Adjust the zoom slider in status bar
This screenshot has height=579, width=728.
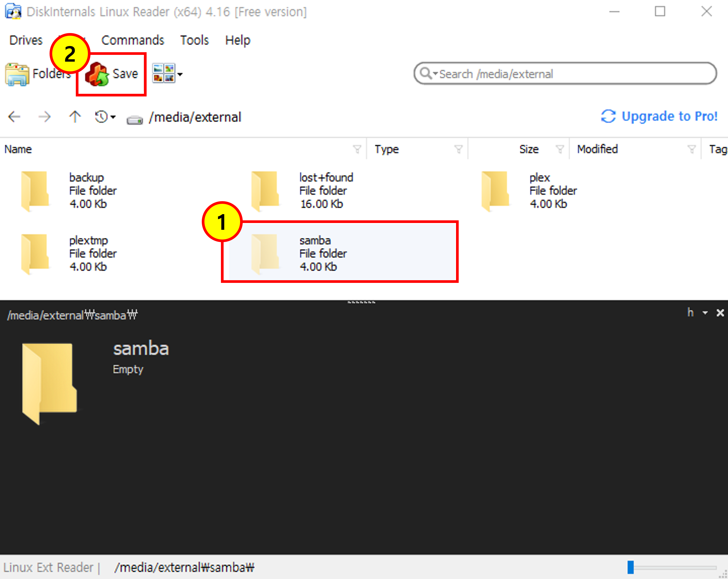click(x=631, y=567)
